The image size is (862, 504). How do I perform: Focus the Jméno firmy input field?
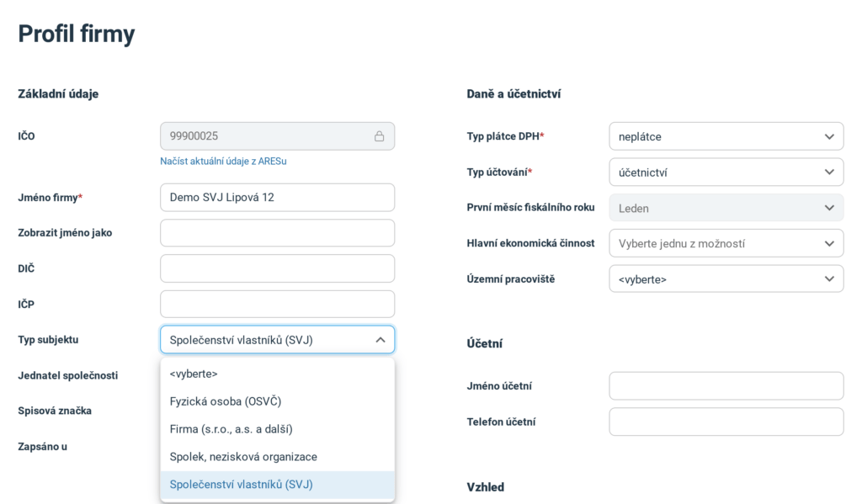[x=277, y=198]
